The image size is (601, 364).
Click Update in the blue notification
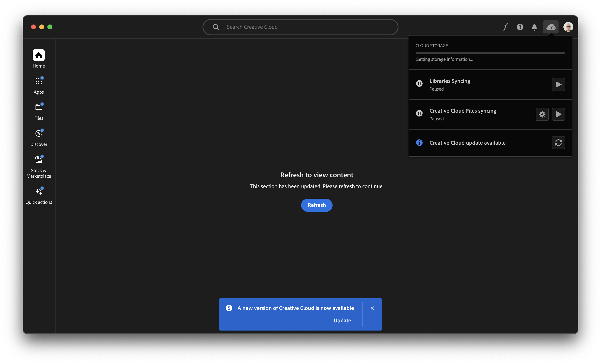click(342, 320)
